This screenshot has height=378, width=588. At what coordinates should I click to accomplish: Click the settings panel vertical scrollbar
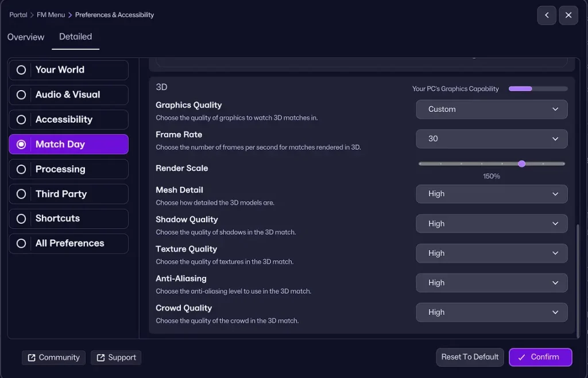578,280
